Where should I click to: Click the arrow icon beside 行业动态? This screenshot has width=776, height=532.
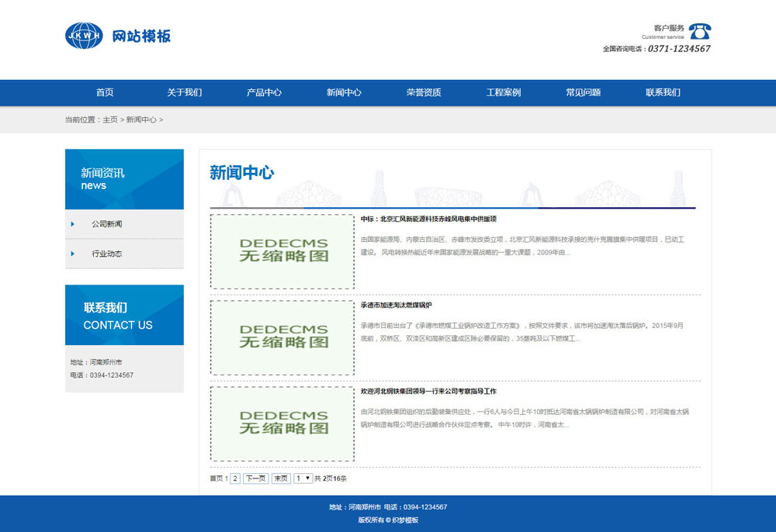pos(71,254)
